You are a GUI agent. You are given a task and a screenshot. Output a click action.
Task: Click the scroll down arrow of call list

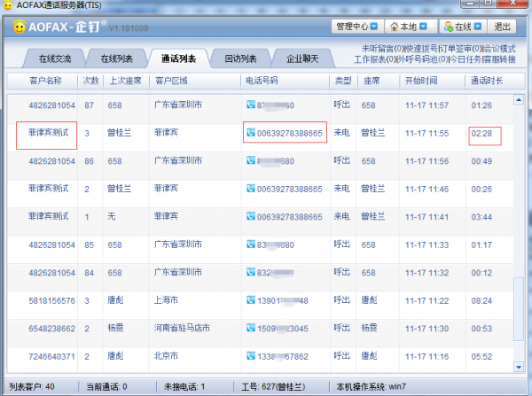519,367
